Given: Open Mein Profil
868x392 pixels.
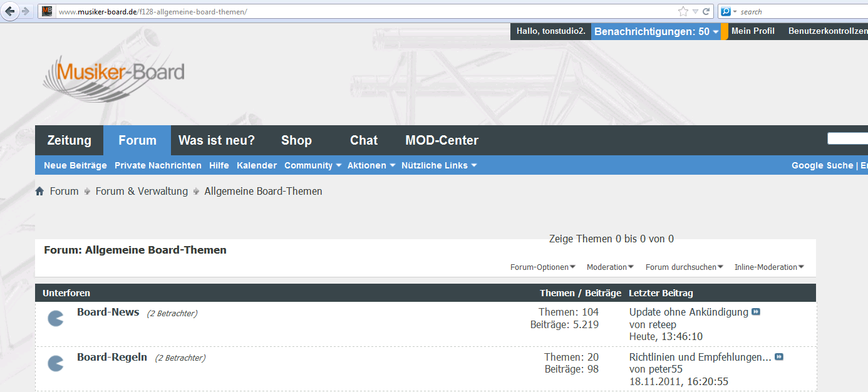Looking at the screenshot, I should [753, 31].
